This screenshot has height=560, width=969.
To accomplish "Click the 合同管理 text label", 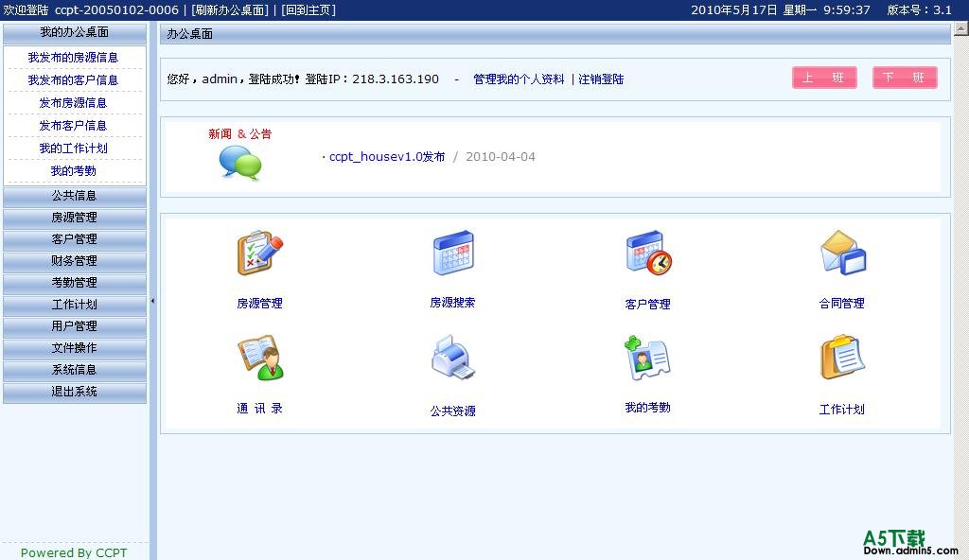I will click(841, 304).
